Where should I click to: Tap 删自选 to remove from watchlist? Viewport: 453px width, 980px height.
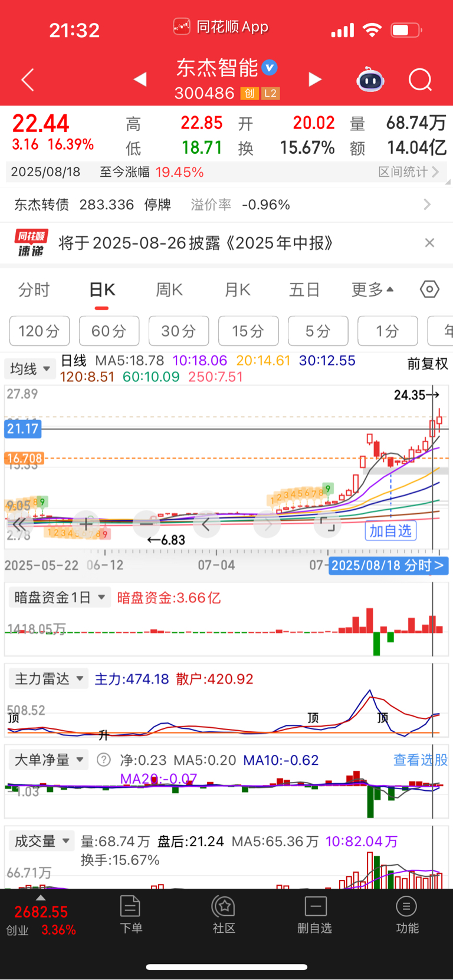(315, 915)
